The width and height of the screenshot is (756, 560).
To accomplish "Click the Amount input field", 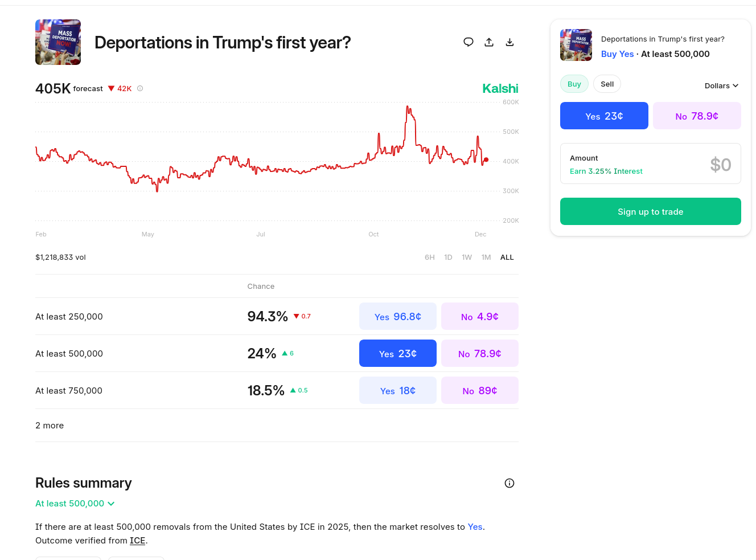I will click(x=651, y=164).
